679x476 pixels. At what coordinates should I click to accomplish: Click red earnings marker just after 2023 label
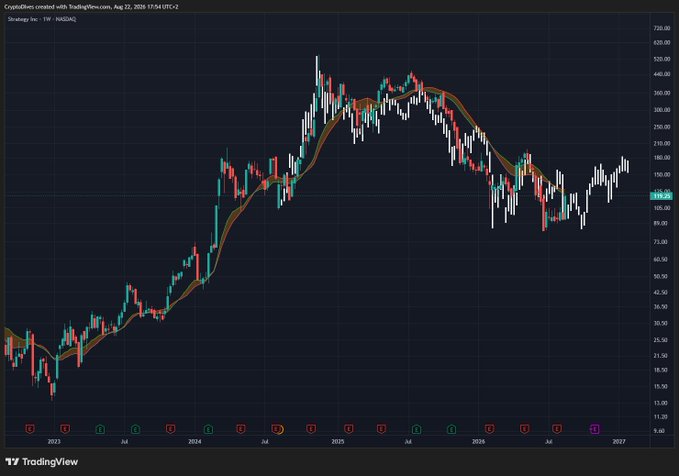pyautogui.click(x=65, y=429)
